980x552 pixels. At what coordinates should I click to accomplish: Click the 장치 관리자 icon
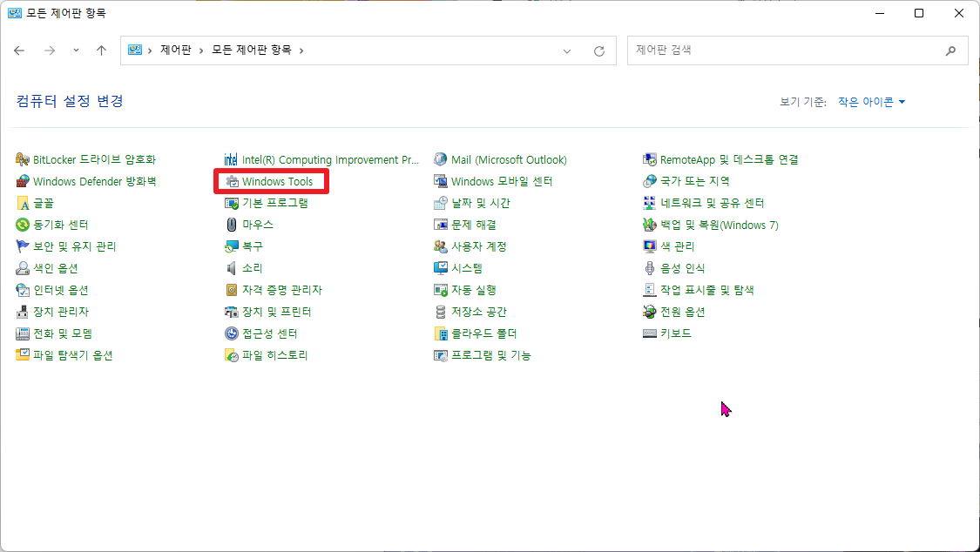coord(23,312)
